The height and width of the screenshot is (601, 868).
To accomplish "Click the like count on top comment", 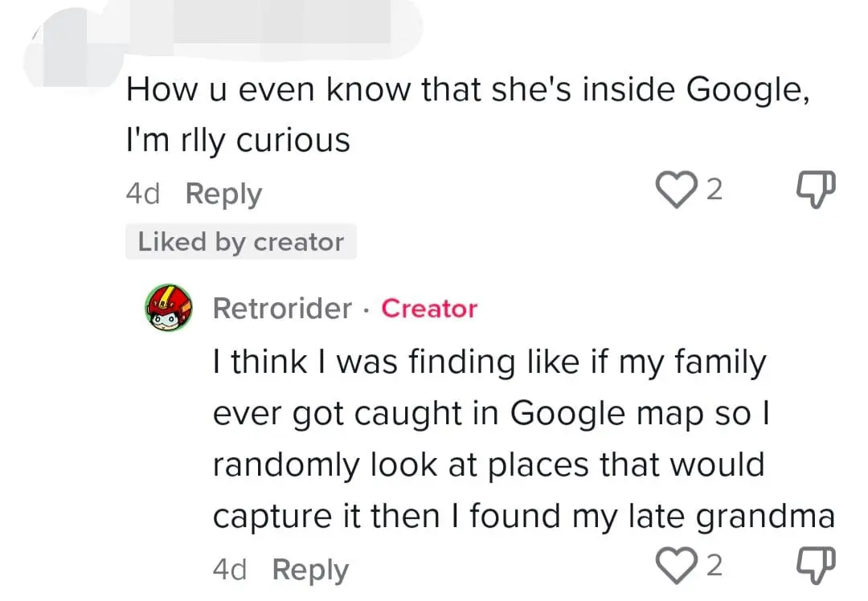I will point(714,190).
